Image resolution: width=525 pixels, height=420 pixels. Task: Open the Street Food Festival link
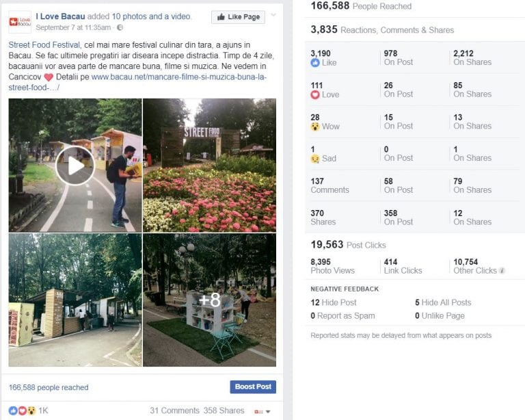(44, 45)
